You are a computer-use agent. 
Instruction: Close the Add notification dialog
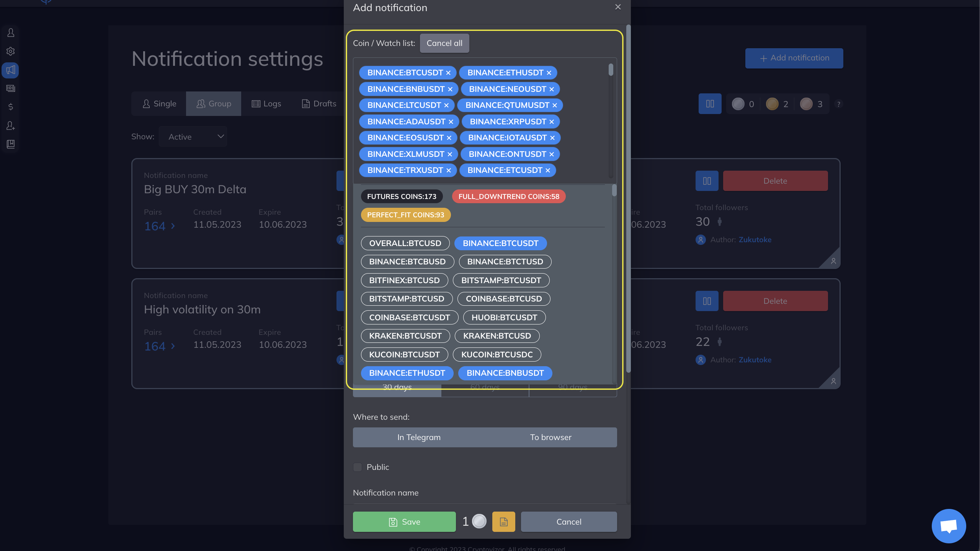pyautogui.click(x=618, y=7)
